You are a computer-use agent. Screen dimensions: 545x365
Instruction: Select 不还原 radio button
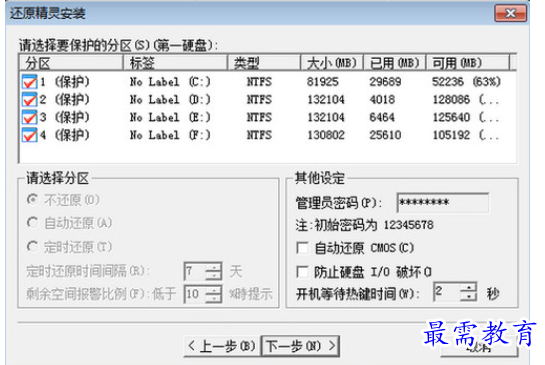pyautogui.click(x=32, y=200)
